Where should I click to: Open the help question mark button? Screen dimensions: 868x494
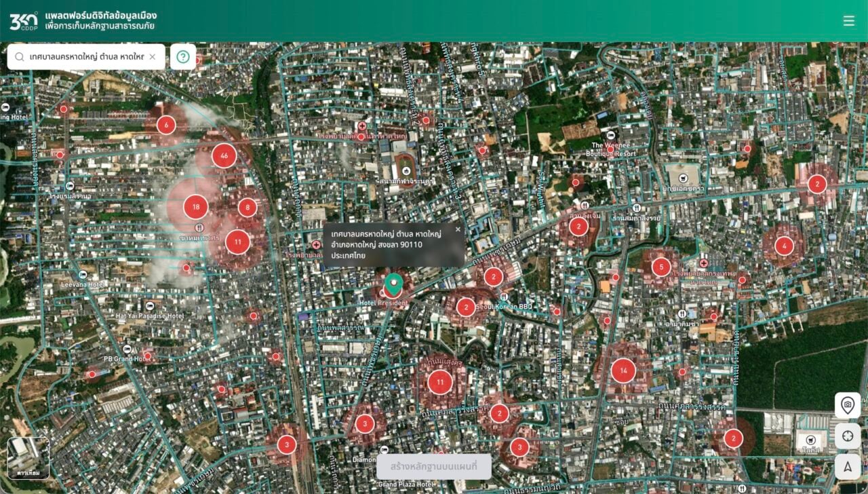point(183,57)
